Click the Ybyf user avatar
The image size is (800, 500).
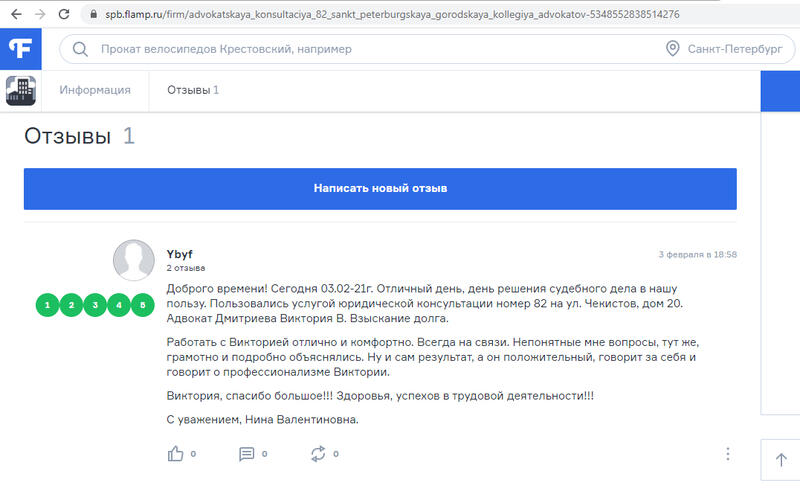pyautogui.click(x=134, y=261)
